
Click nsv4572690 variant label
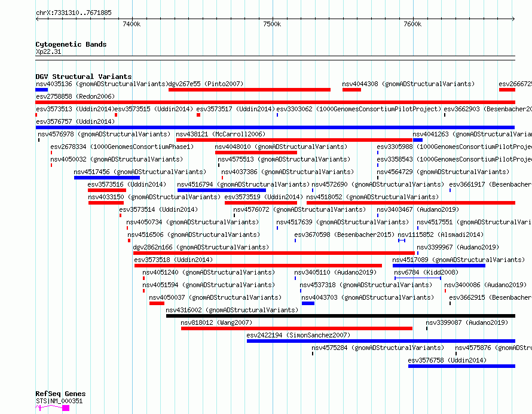[378, 184]
